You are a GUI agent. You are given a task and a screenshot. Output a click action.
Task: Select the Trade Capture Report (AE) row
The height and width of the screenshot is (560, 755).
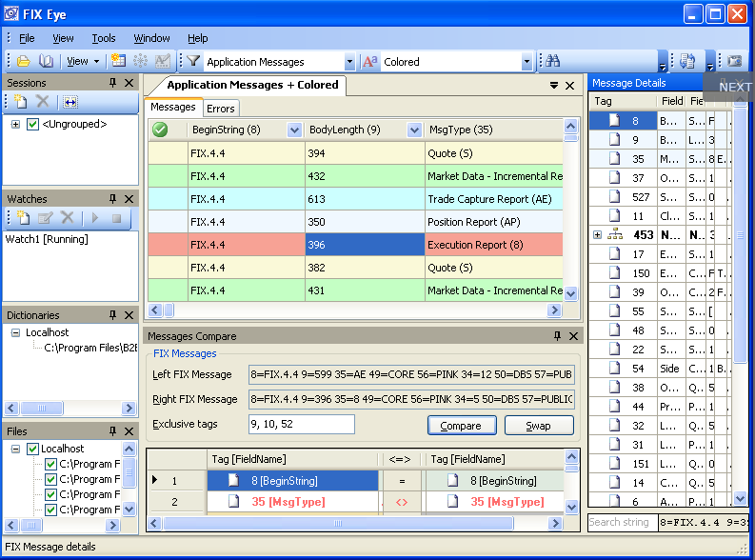355,199
